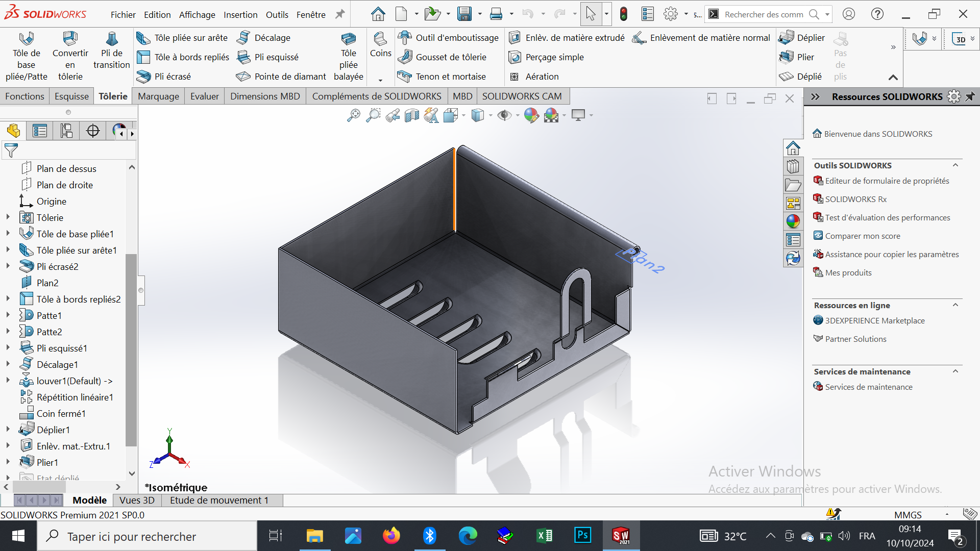Expand the Tôle à bords repliés2 feature

pyautogui.click(x=8, y=299)
